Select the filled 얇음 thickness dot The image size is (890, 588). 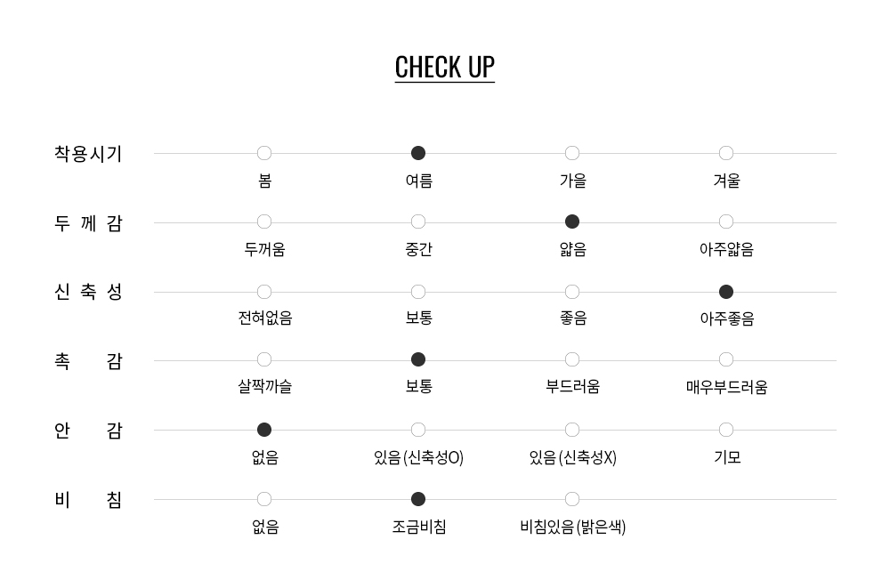click(572, 222)
